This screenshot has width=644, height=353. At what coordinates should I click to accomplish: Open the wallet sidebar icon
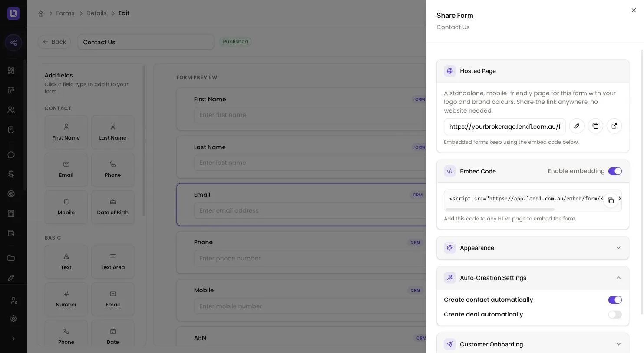pos(11,233)
